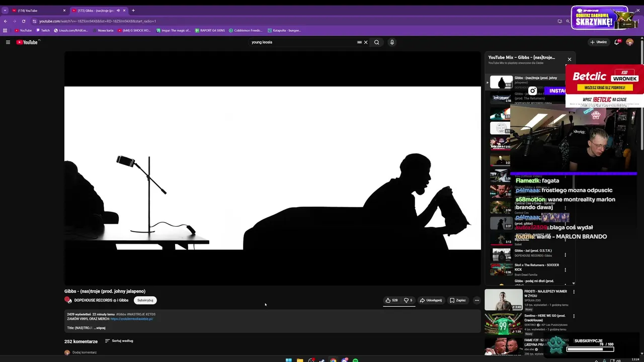Screen dimensions: 644x362
Task: Open the G SHOCK bookmark
Action: point(134,30)
